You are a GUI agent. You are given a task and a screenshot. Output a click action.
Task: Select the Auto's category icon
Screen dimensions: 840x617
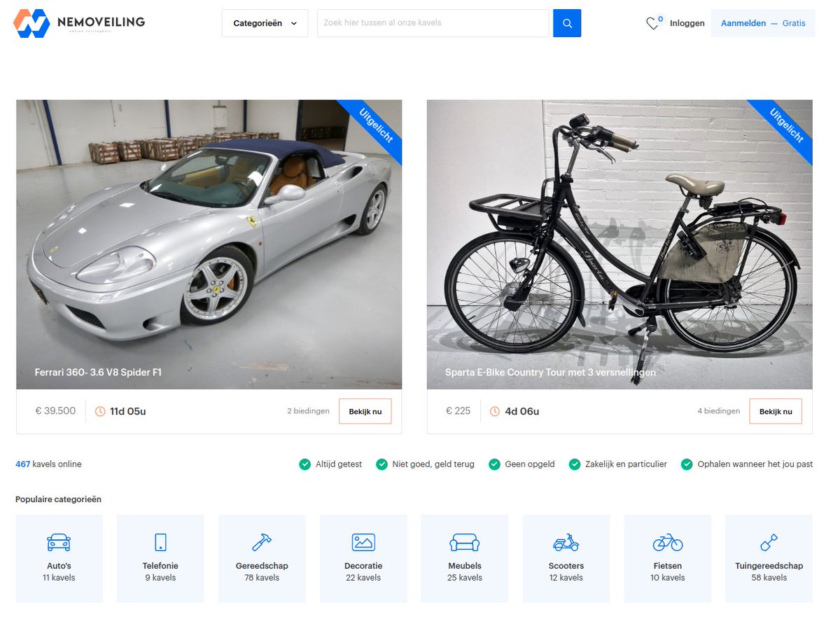pos(59,542)
